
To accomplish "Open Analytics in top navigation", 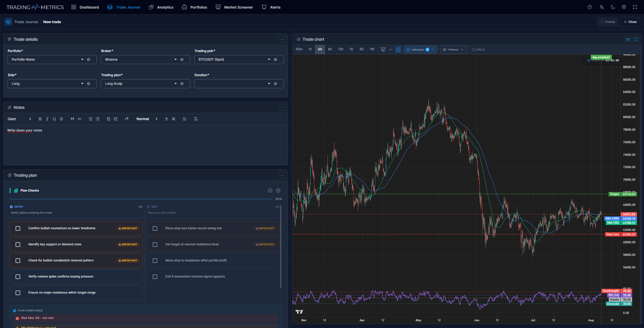I will click(x=161, y=7).
